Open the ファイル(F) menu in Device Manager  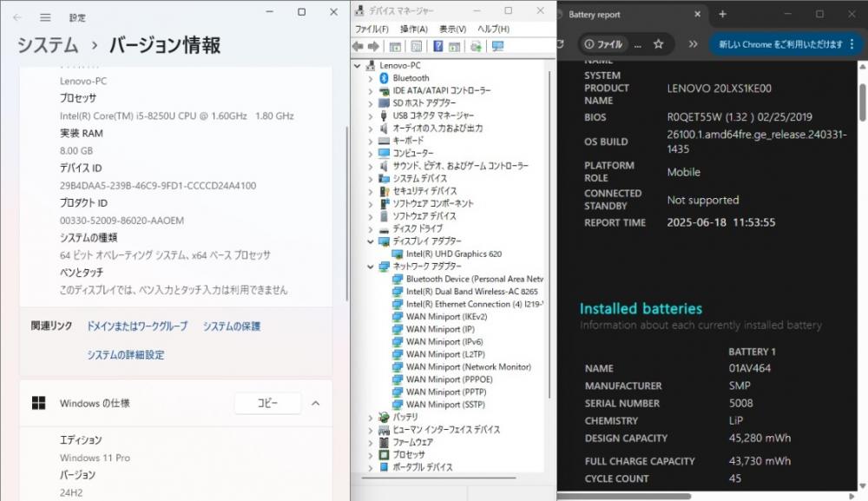[372, 29]
